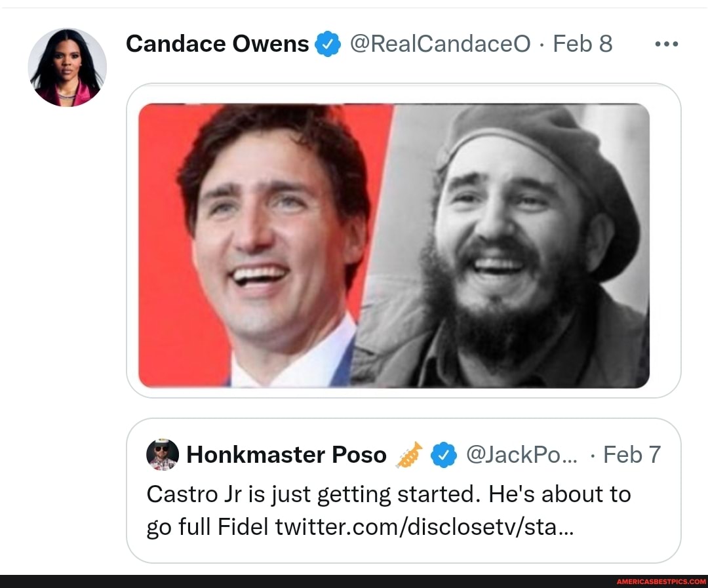Click the trumpet emoji in Honkmaster Poso's name
This screenshot has height=588, width=708.
410,454
